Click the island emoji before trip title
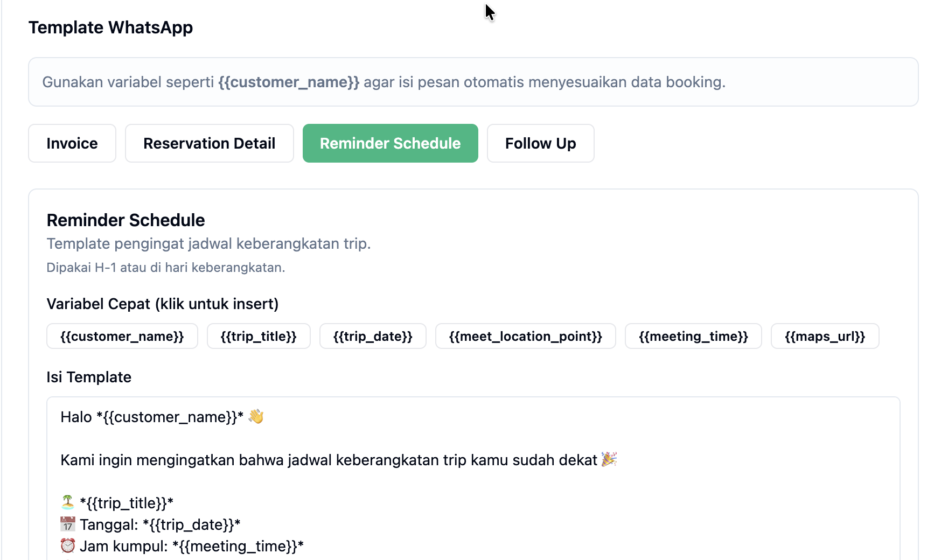The height and width of the screenshot is (560, 948). click(68, 502)
